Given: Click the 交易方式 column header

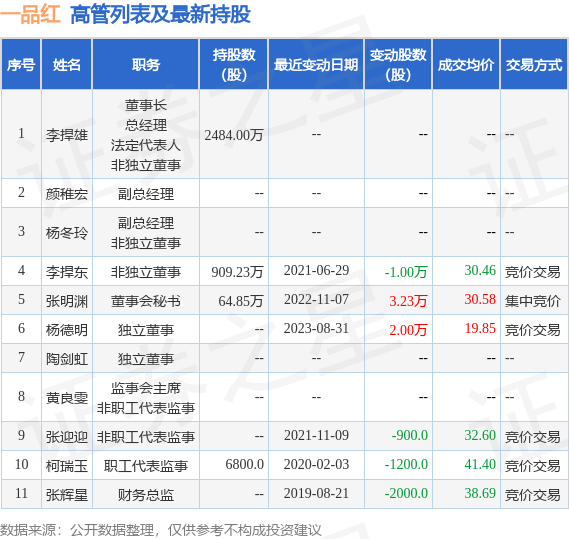Looking at the screenshot, I should pyautogui.click(x=534, y=65).
